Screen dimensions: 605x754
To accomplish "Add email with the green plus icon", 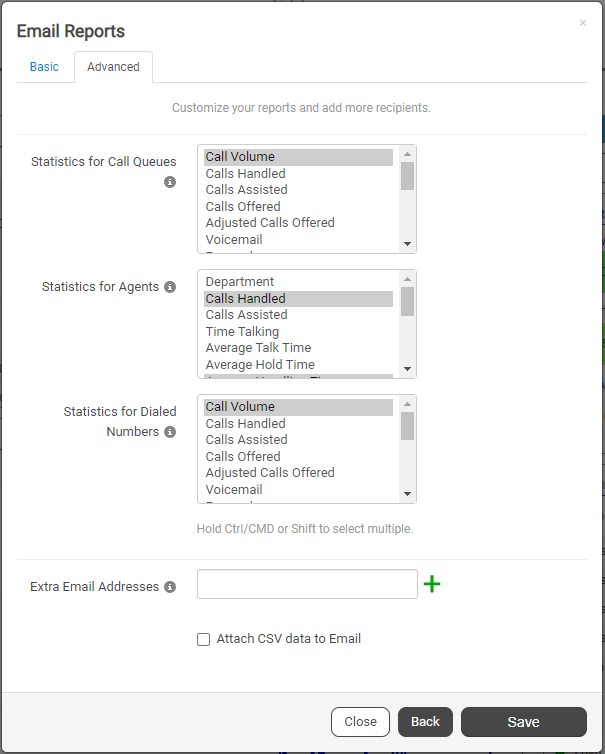I will point(432,584).
